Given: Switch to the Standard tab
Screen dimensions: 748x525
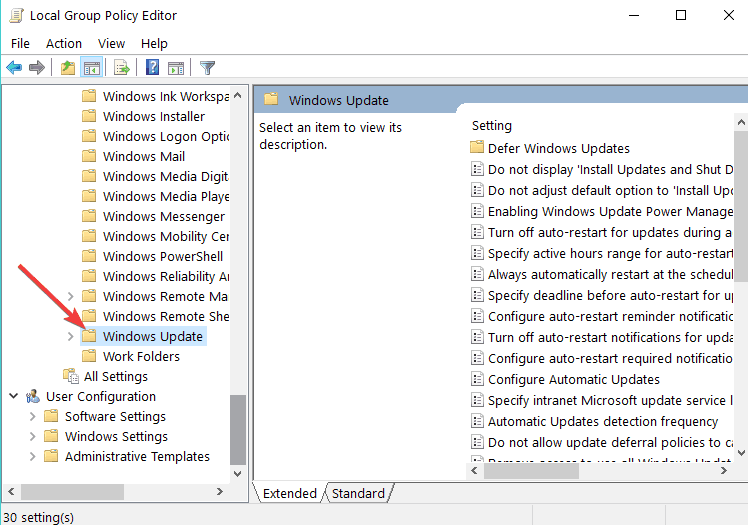Looking at the screenshot, I should (x=358, y=493).
